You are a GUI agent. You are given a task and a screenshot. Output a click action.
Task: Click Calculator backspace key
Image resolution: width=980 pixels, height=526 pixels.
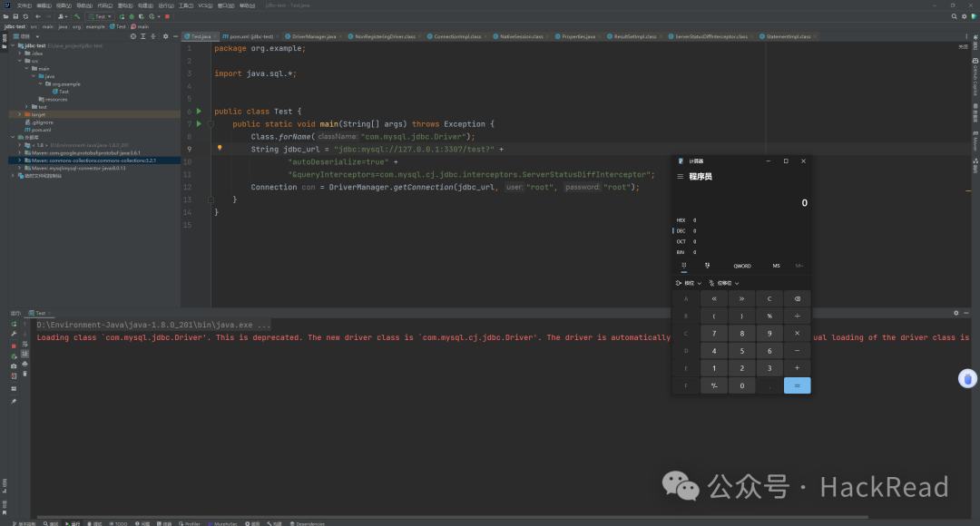797,298
